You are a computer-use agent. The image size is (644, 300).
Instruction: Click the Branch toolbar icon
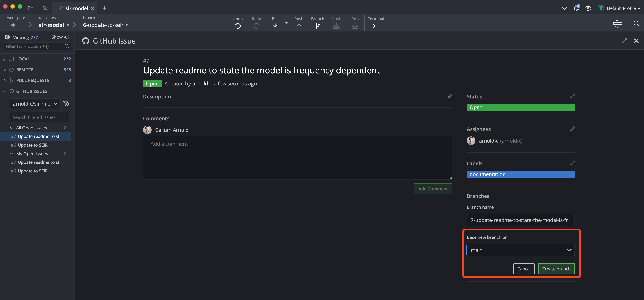317,26
